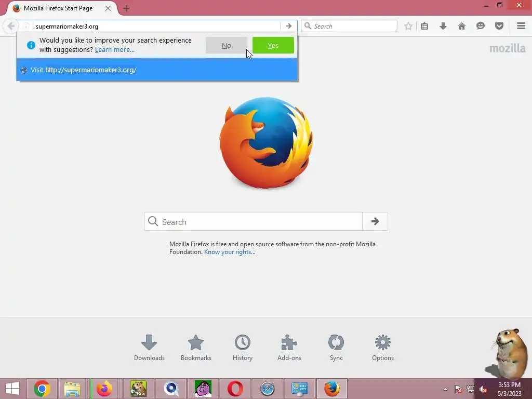Click the Go arrow in the address bar
The image size is (532, 399).
click(289, 26)
